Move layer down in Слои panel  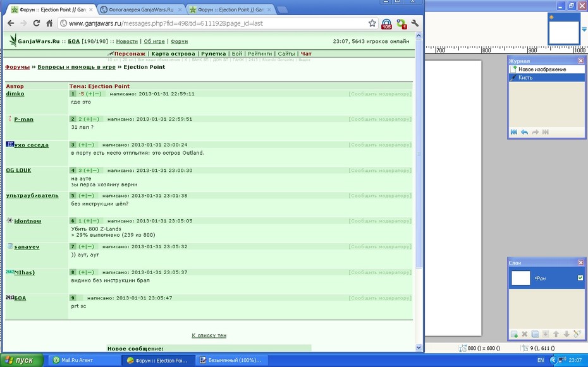tap(567, 334)
